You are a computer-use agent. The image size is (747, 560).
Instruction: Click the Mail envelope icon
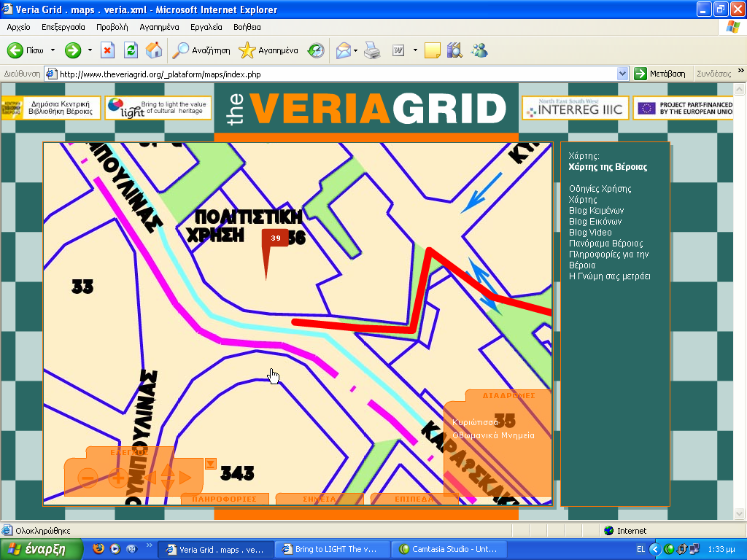[343, 50]
